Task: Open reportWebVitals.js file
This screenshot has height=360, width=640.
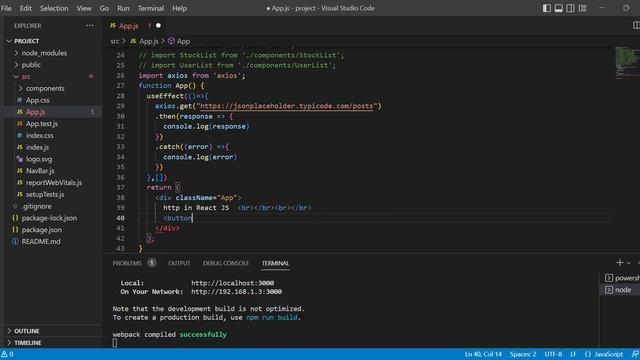Action: coord(53,183)
